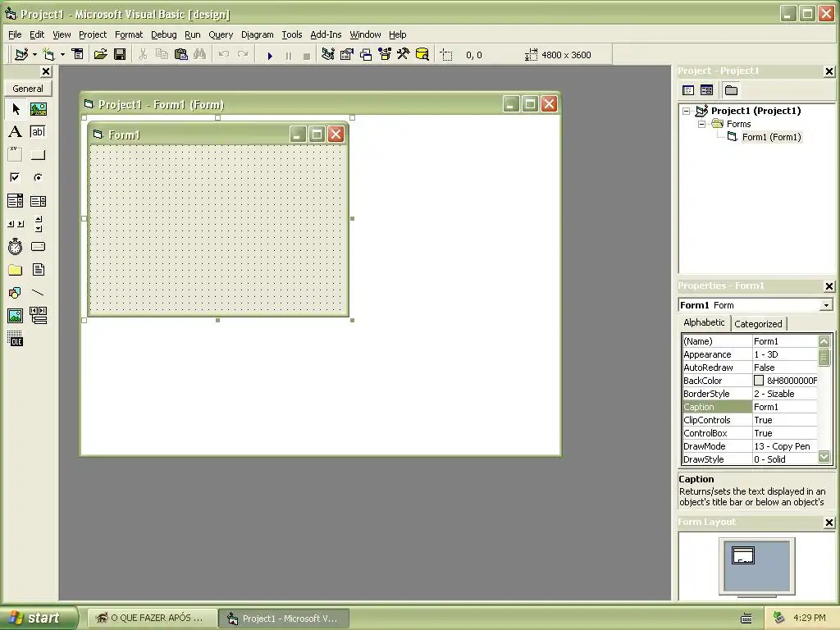This screenshot has width=840, height=630.
Task: Click the form thumbnail in Form Layout
Action: [x=743, y=555]
